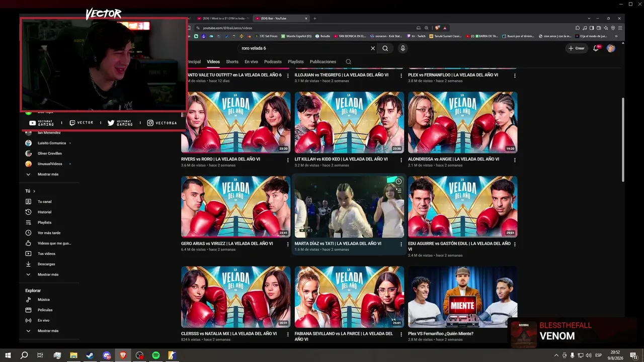Open Task View on the taskbar

click(x=40, y=355)
